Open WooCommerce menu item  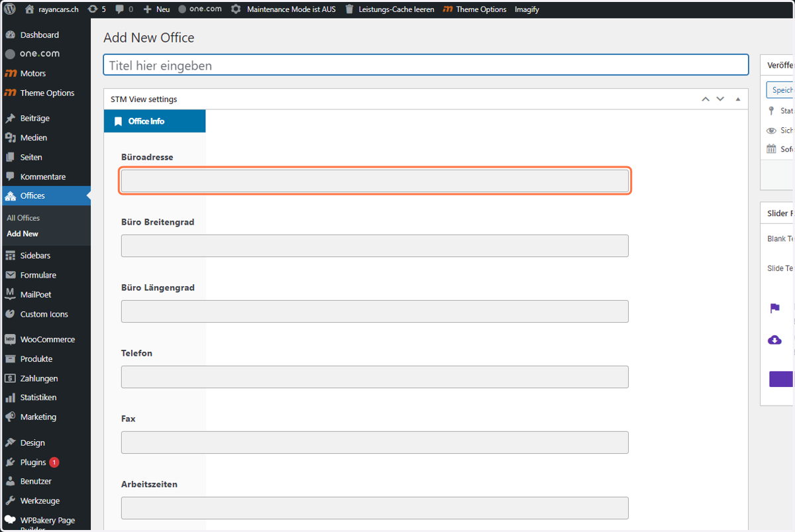coord(45,339)
